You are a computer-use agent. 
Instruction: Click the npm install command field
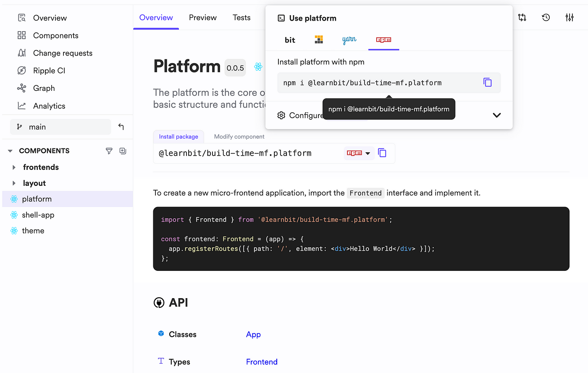(x=389, y=83)
